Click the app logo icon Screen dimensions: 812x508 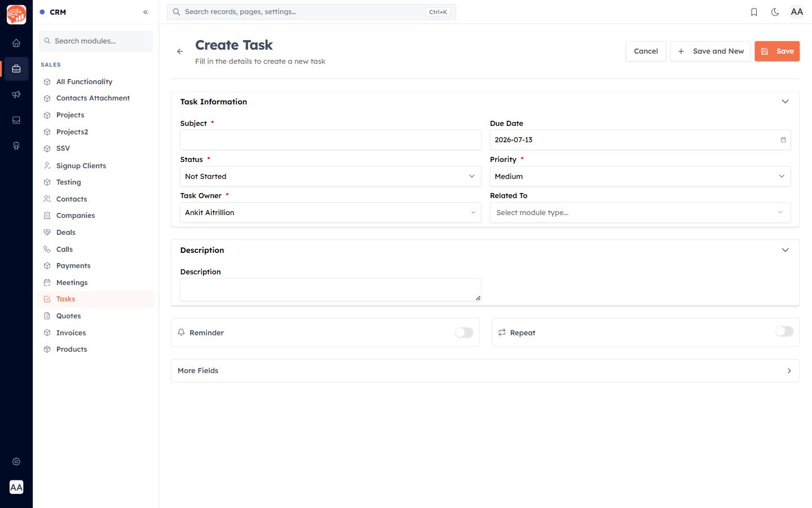pyautogui.click(x=16, y=15)
